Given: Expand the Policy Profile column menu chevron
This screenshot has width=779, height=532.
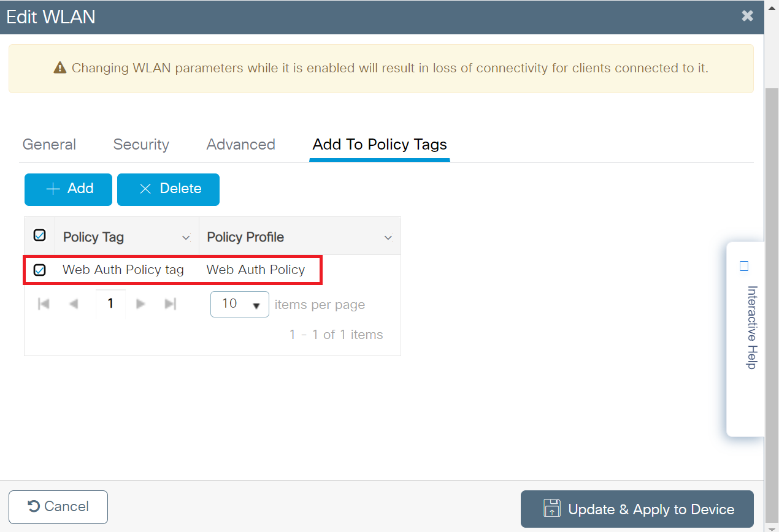Looking at the screenshot, I should [x=388, y=238].
